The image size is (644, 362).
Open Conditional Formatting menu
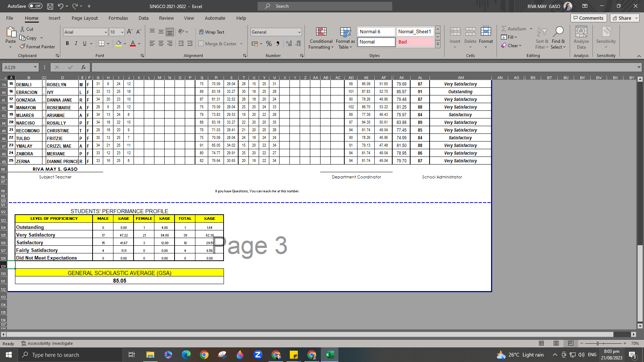pos(321,38)
